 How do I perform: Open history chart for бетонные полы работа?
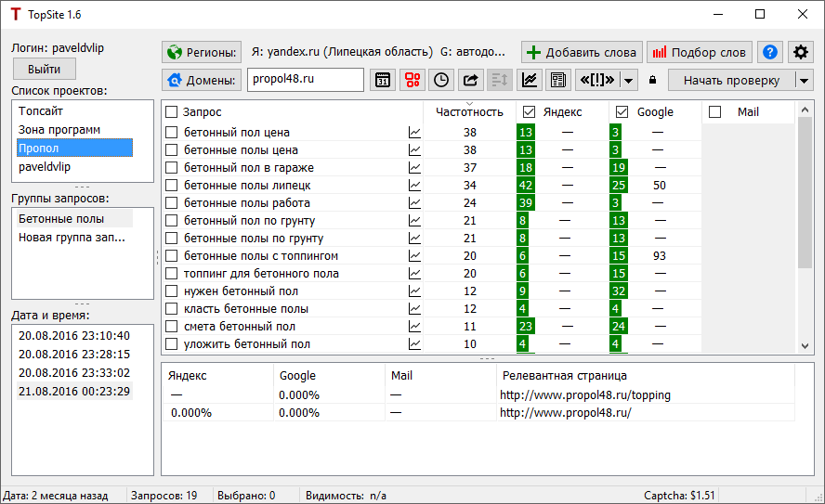[x=414, y=203]
